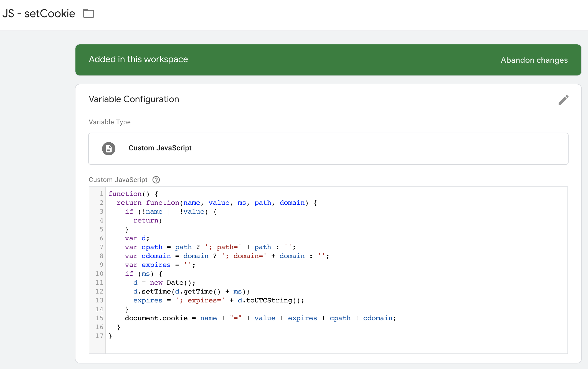Click the pencil edit icon

[x=563, y=100]
